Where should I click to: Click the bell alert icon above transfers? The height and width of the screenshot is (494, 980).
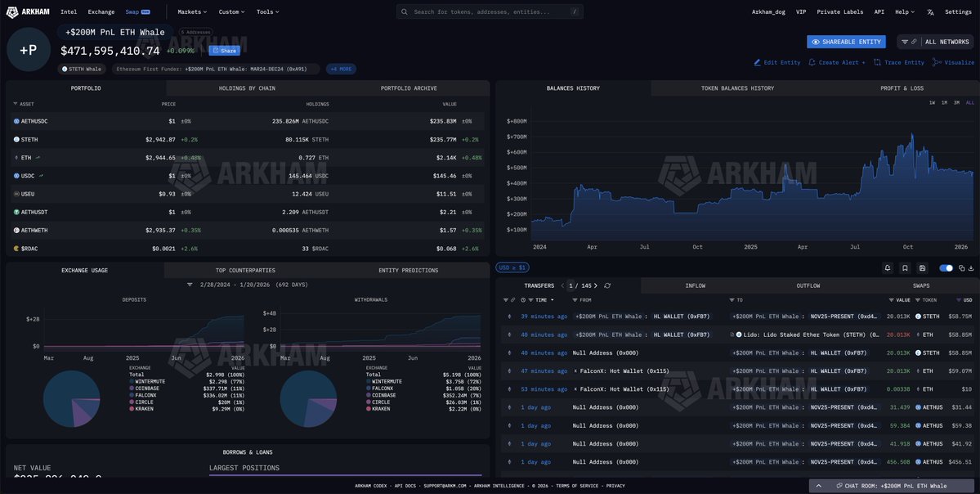point(888,267)
